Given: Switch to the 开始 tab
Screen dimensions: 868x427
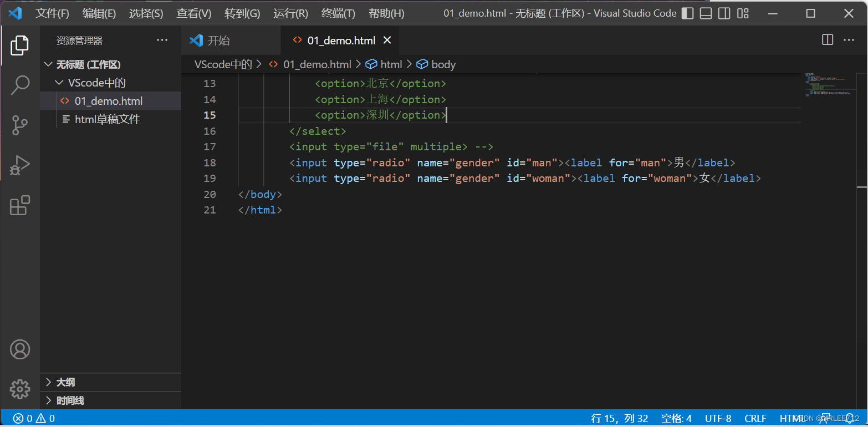Looking at the screenshot, I should [231, 40].
